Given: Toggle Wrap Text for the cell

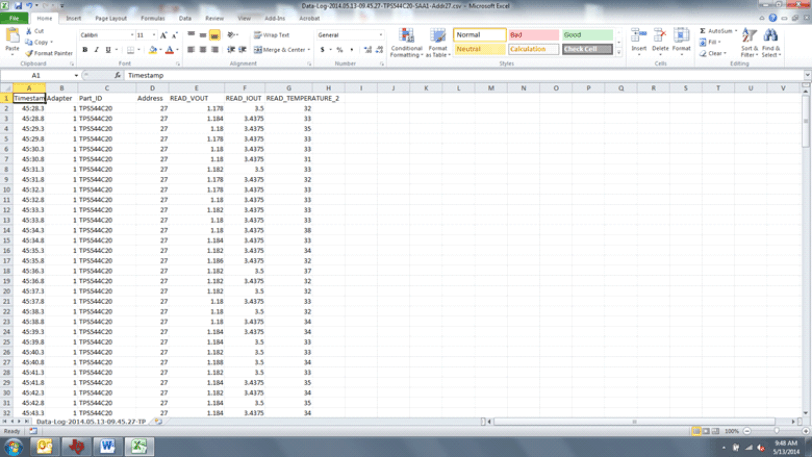Looking at the screenshot, I should click(271, 35).
